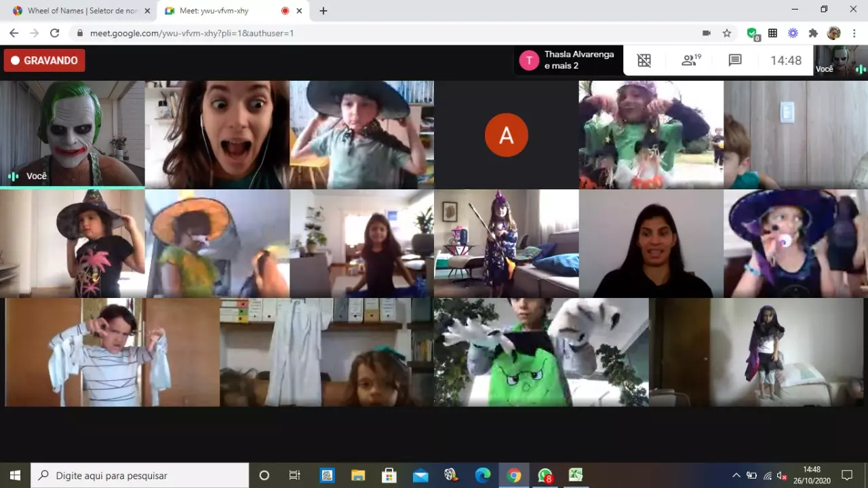Toggle the grid view extension icon
This screenshot has width=868, height=488.
coord(644,60)
